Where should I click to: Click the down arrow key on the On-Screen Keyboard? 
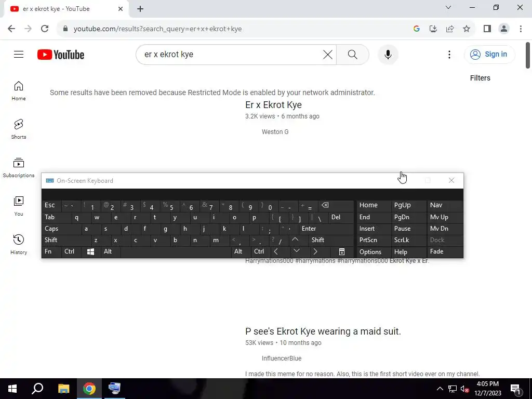tap(297, 251)
